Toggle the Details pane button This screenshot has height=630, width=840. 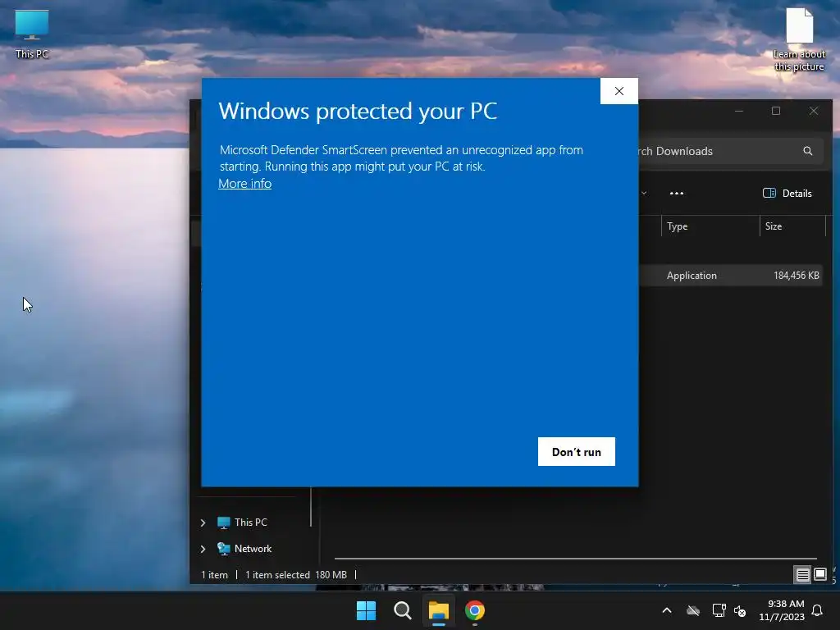point(787,194)
